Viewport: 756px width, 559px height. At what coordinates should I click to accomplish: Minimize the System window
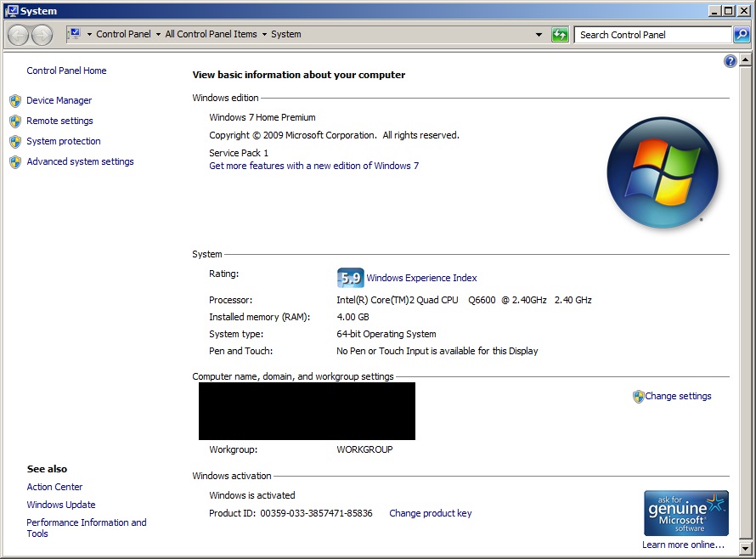tap(715, 10)
